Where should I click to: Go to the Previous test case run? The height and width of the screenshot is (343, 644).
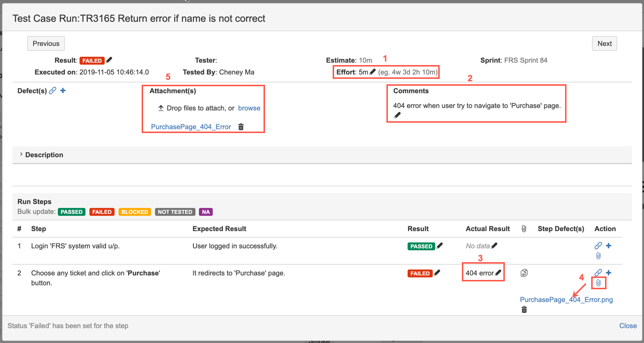click(46, 43)
